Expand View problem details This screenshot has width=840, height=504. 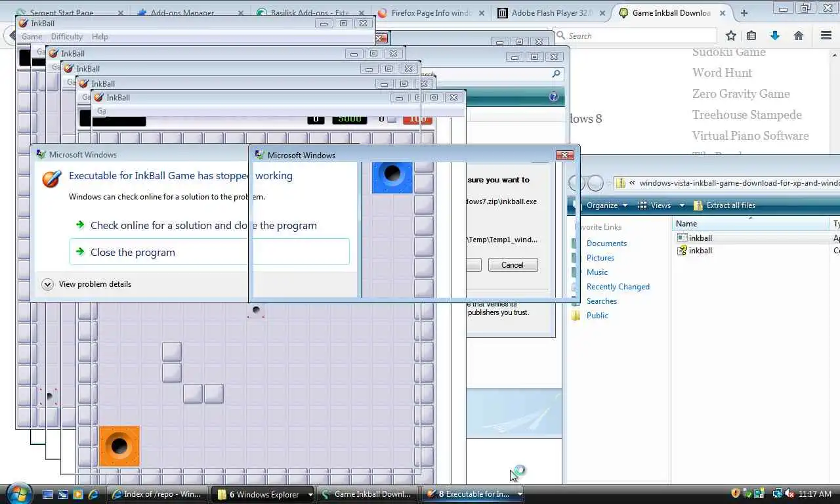click(86, 284)
